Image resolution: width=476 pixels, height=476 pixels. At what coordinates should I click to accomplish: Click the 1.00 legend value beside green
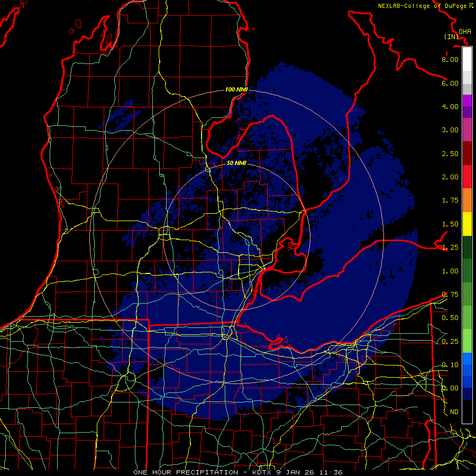tap(450, 271)
